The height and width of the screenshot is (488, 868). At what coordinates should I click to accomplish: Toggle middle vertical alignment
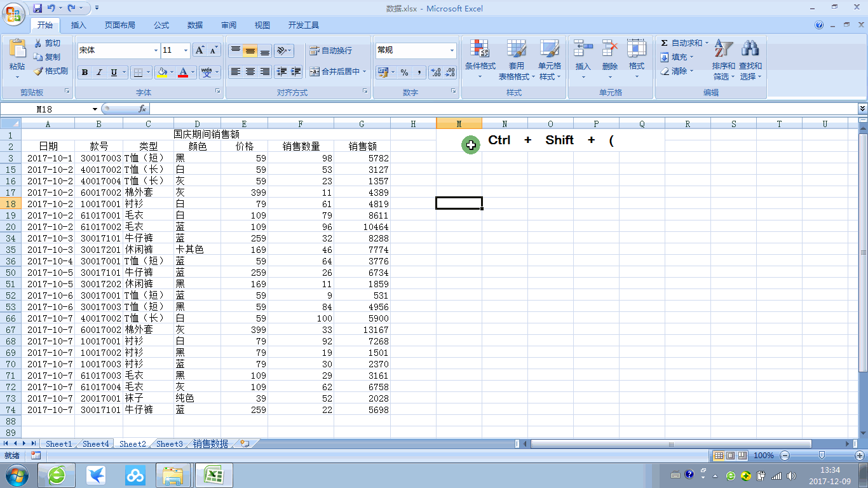point(250,50)
